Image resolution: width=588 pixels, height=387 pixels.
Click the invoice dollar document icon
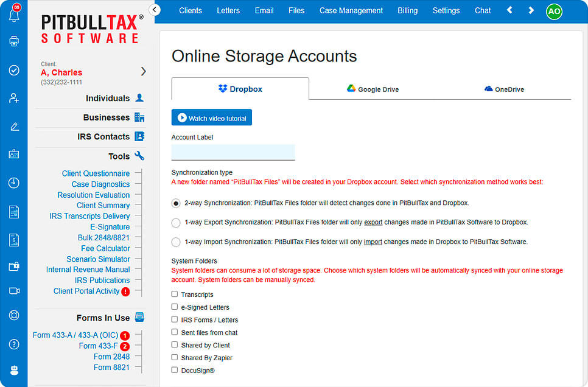[14, 240]
